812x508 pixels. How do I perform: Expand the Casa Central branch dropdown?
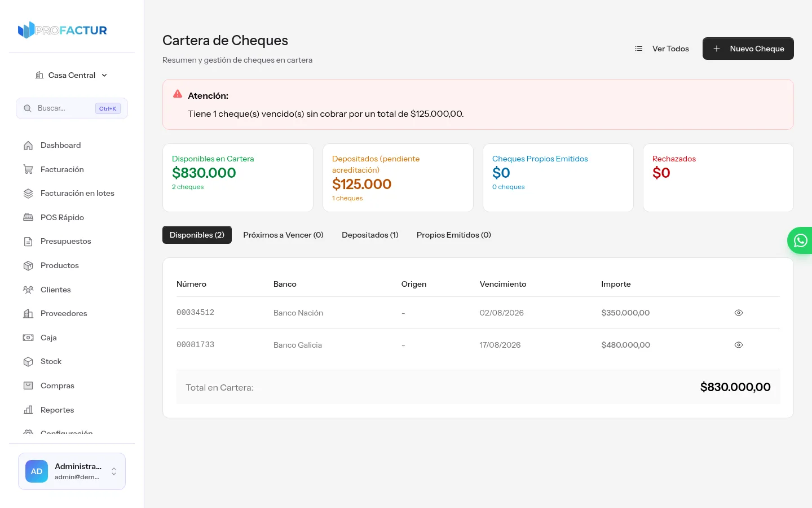tap(72, 75)
